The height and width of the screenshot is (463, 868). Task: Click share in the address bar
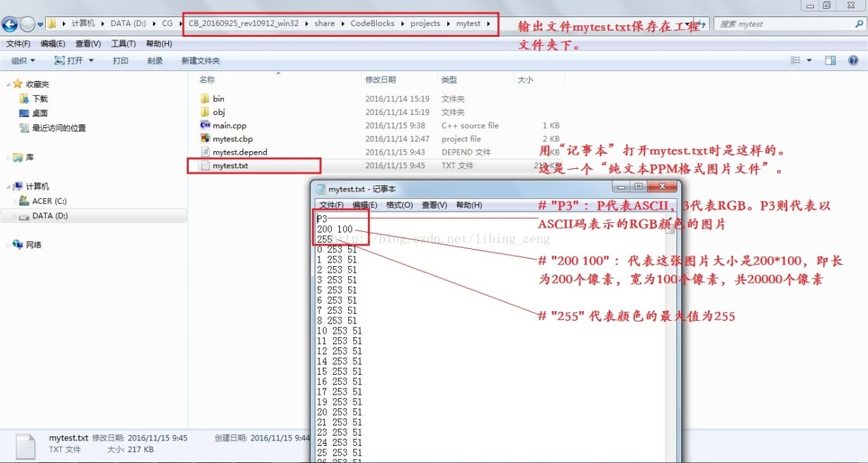click(325, 24)
